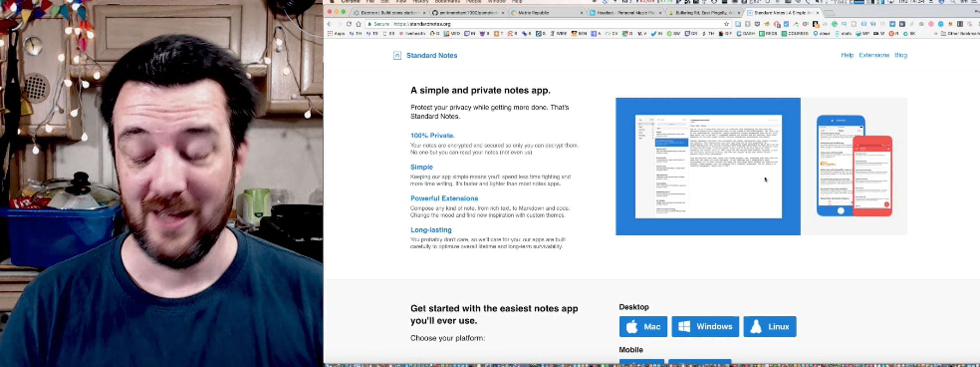Open the Extensions page link
Image resolution: width=980 pixels, height=367 pixels.
click(874, 55)
